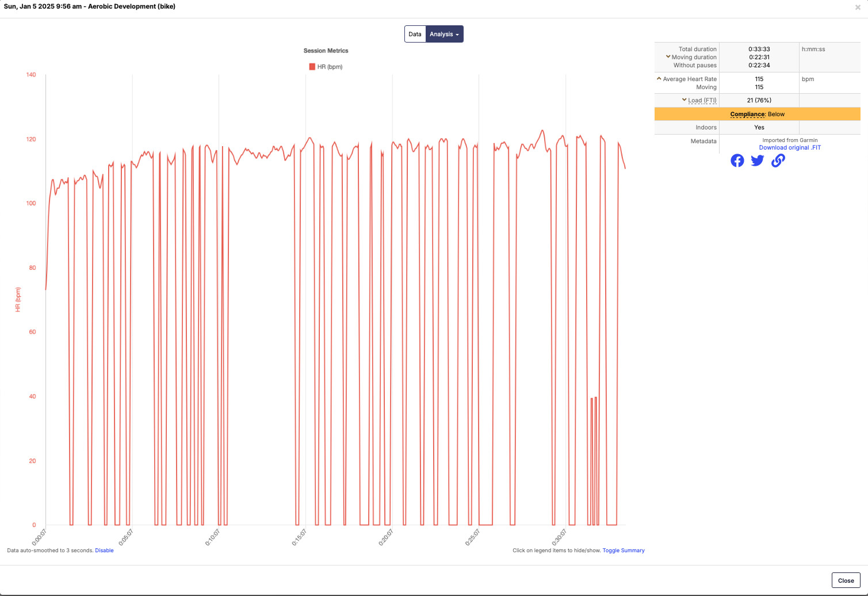Share the session on Facebook

click(737, 161)
